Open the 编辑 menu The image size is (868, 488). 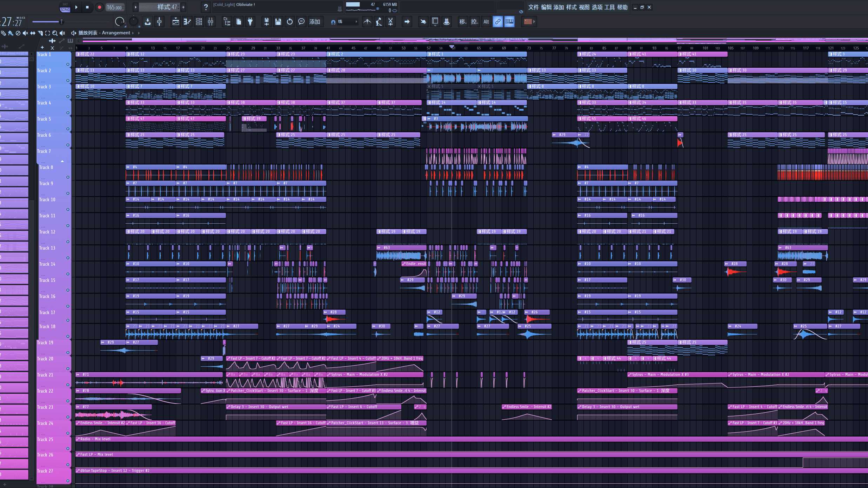[546, 7]
